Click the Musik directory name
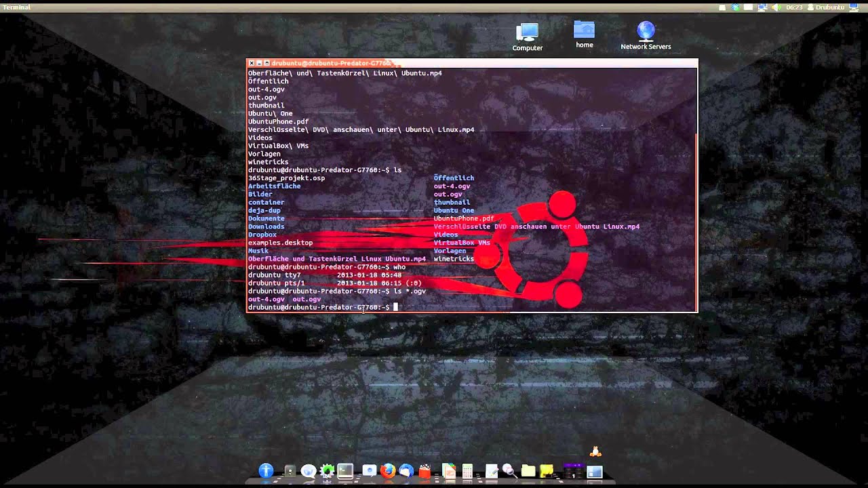This screenshot has height=488, width=868. pos(258,251)
